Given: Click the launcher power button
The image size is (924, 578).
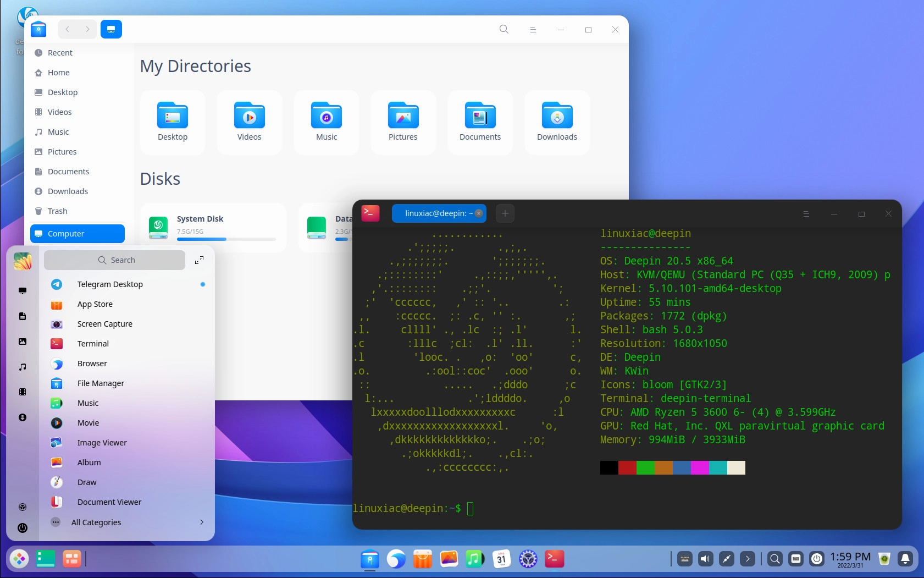Looking at the screenshot, I should point(23,528).
